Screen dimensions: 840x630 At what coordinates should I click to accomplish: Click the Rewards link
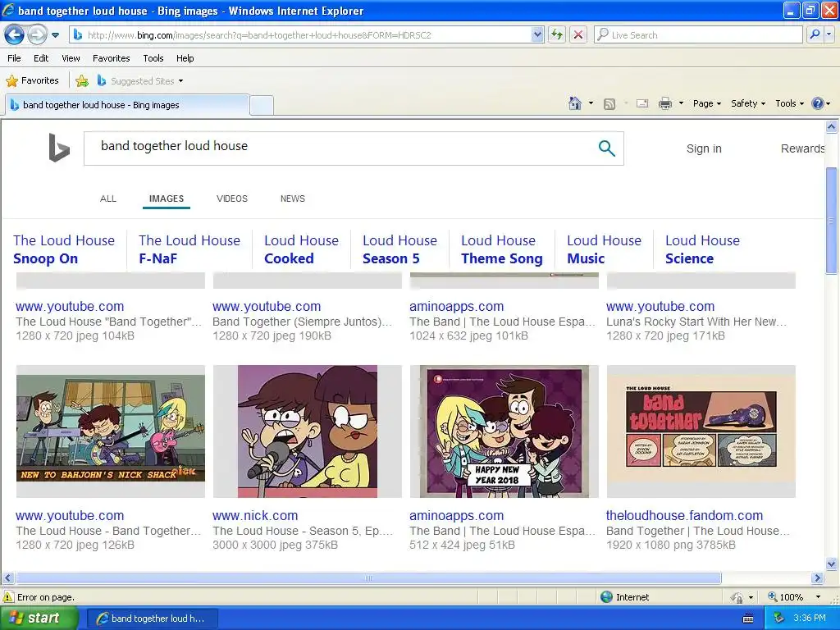point(802,149)
